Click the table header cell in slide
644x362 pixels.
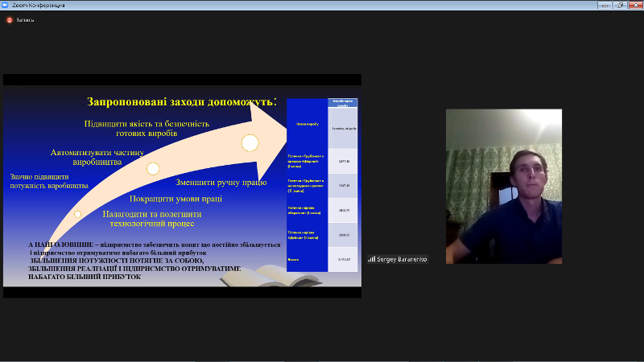coord(343,103)
